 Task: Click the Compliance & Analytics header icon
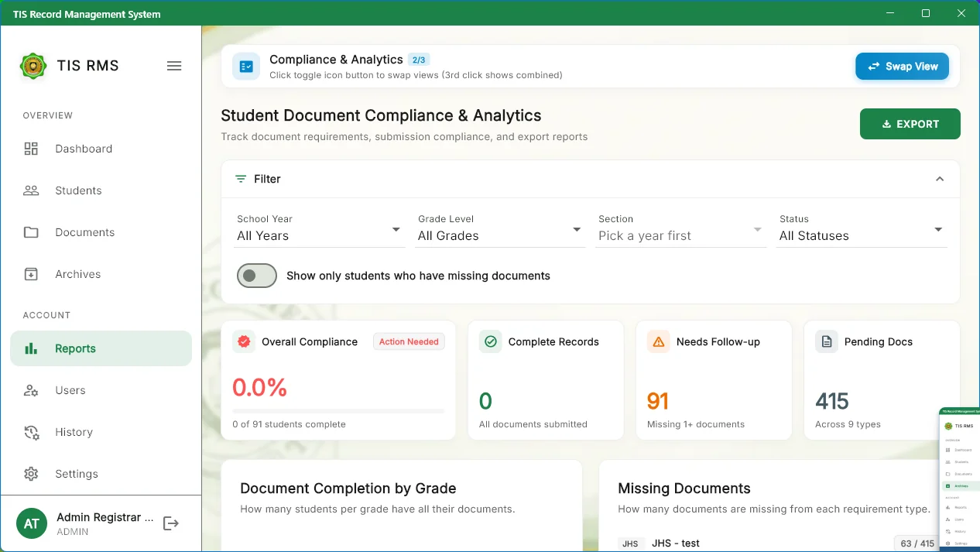tap(246, 67)
